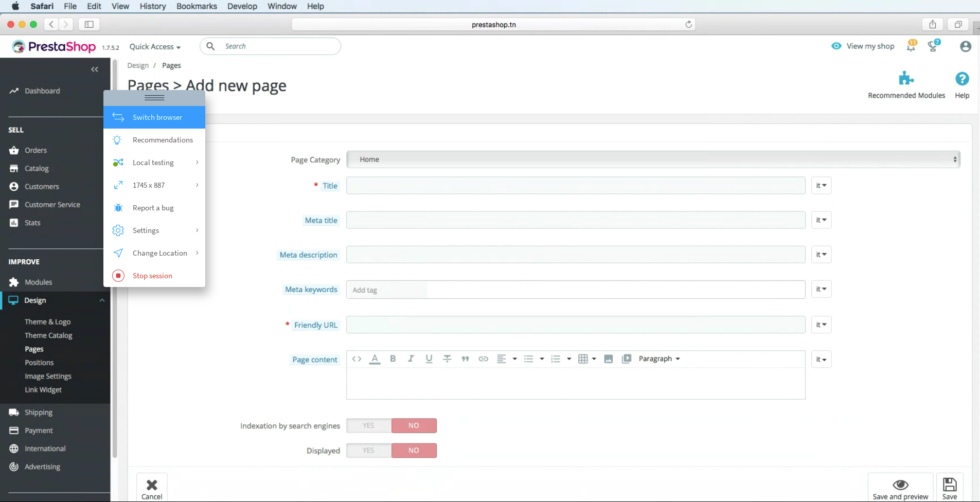This screenshot has height=502, width=980.
Task: Open the text color tool in editor
Action: 375,359
